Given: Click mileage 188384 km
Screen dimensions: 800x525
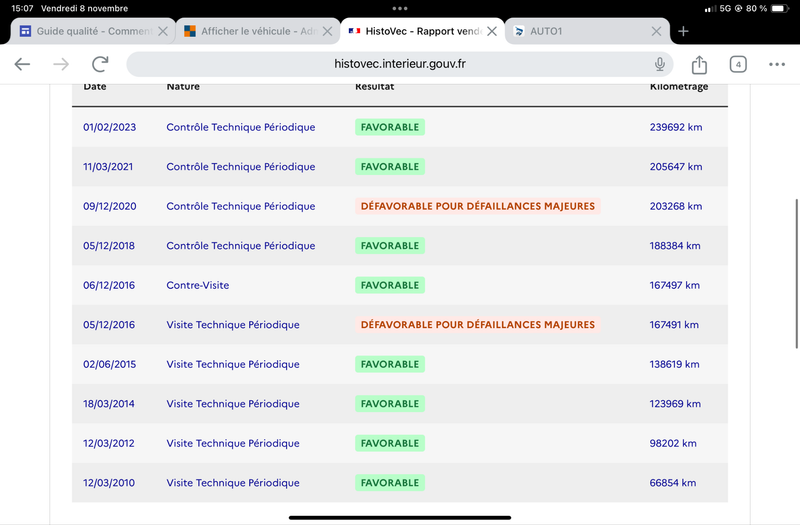Looking at the screenshot, I should [674, 245].
